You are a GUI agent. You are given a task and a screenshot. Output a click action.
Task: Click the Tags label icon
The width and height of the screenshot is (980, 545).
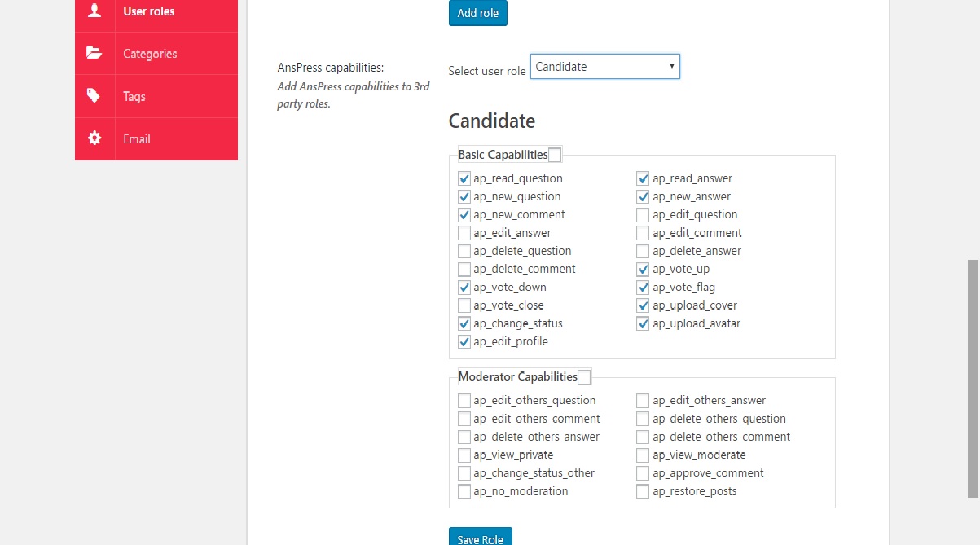pyautogui.click(x=94, y=96)
